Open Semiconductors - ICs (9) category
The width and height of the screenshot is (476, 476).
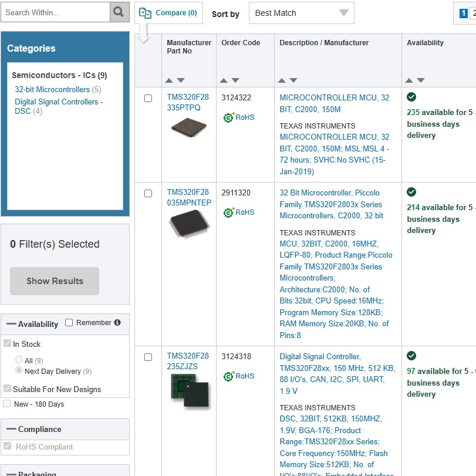59,75
